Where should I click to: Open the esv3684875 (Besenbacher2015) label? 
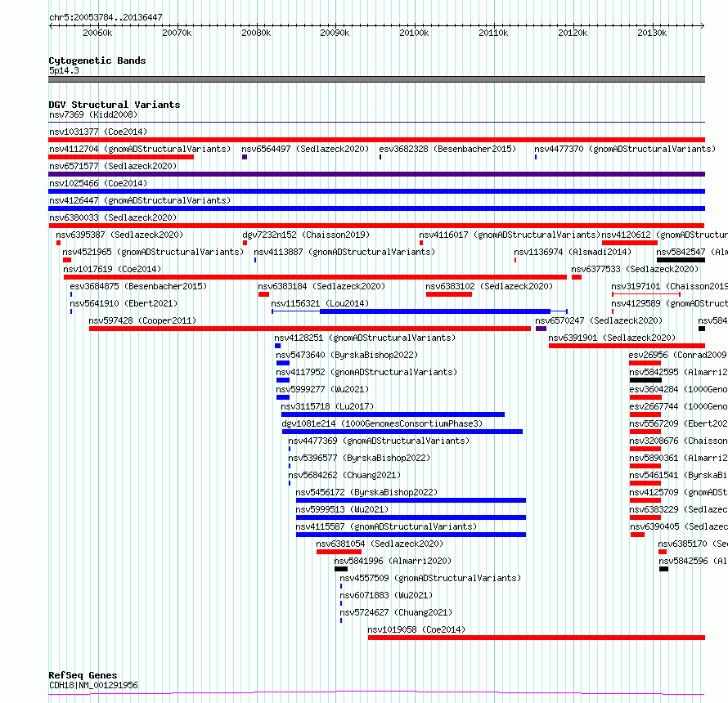[138, 286]
